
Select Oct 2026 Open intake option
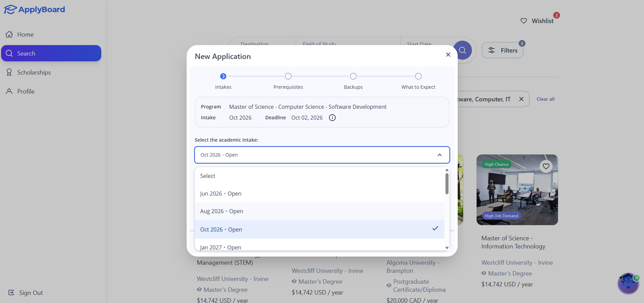pyautogui.click(x=319, y=229)
